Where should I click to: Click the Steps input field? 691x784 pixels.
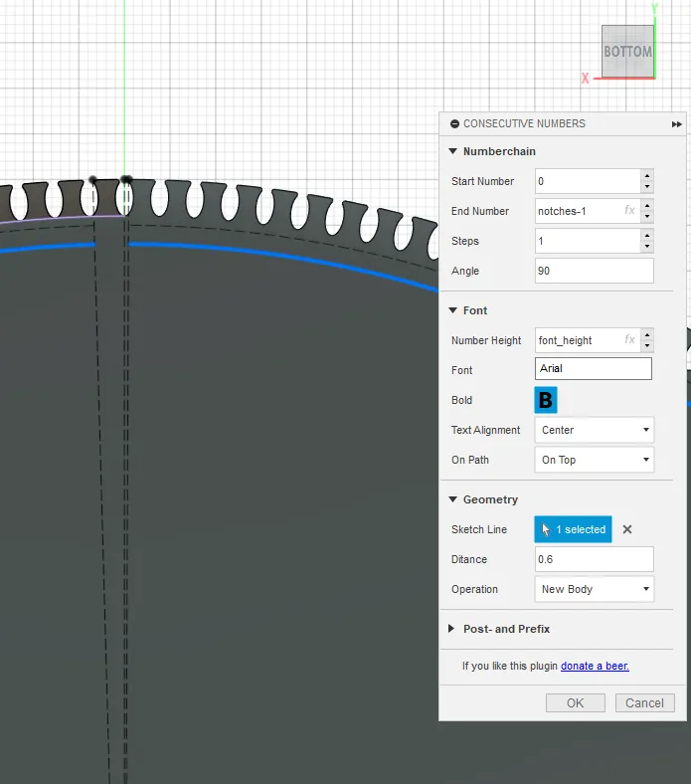(x=588, y=241)
